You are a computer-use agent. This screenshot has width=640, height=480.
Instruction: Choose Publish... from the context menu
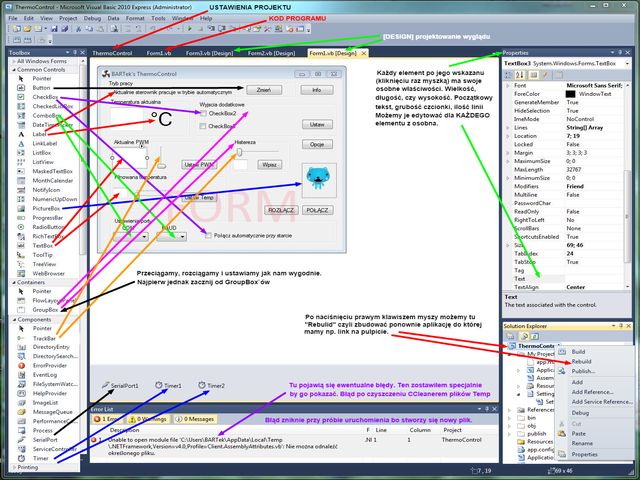click(583, 371)
